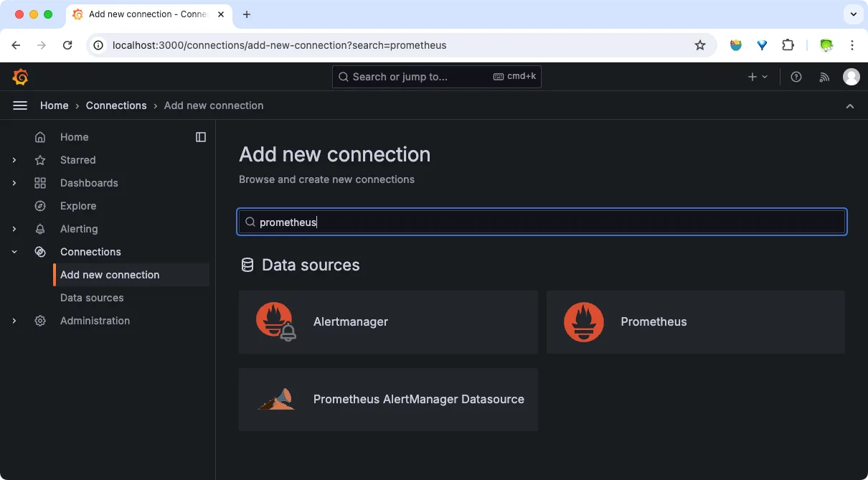
Task: Expand the Dashboards section
Action: click(x=14, y=183)
